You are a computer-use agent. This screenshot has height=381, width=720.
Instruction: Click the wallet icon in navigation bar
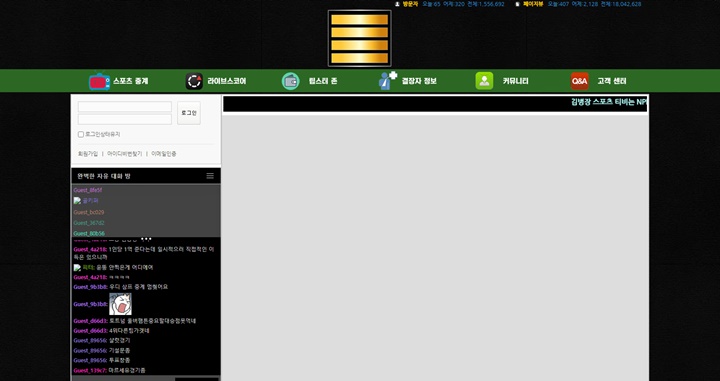(290, 81)
